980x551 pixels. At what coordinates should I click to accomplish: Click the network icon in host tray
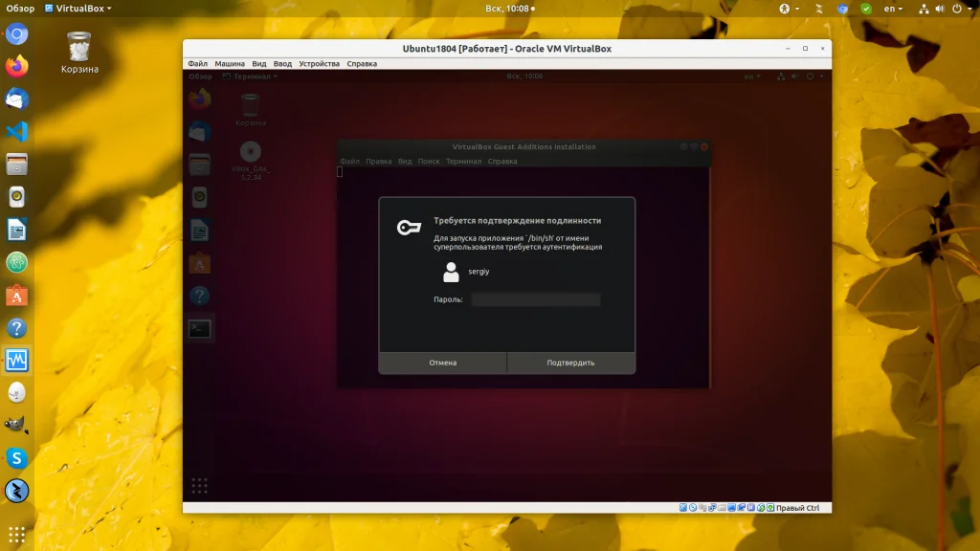(x=924, y=8)
